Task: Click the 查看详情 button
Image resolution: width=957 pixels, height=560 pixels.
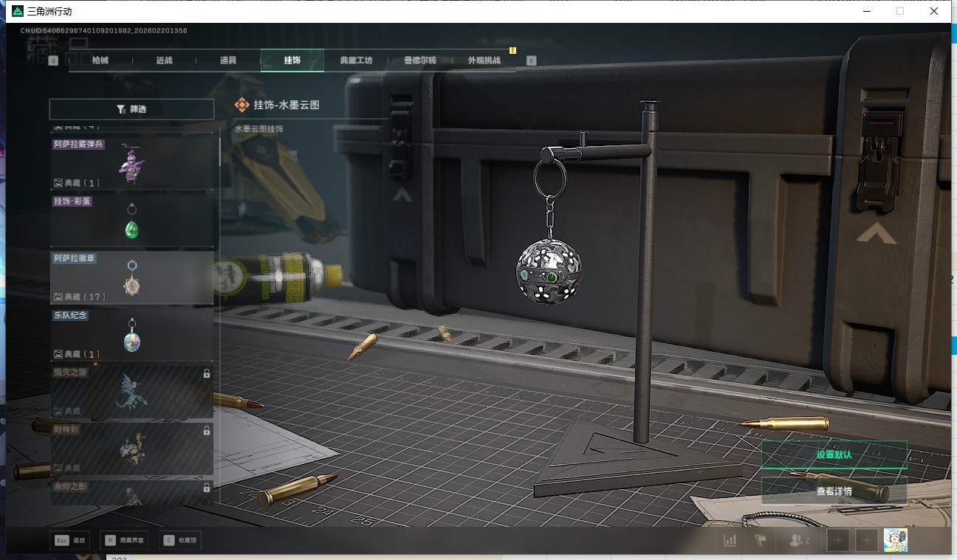Action: point(834,491)
